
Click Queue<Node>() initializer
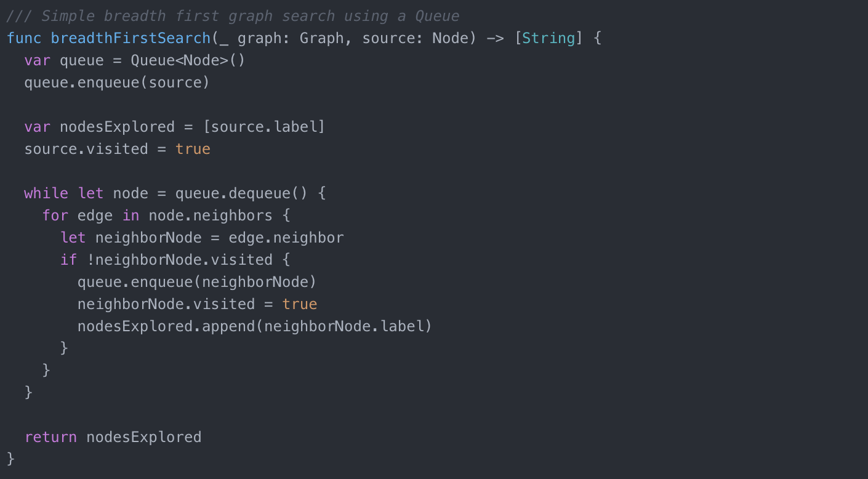pyautogui.click(x=188, y=60)
